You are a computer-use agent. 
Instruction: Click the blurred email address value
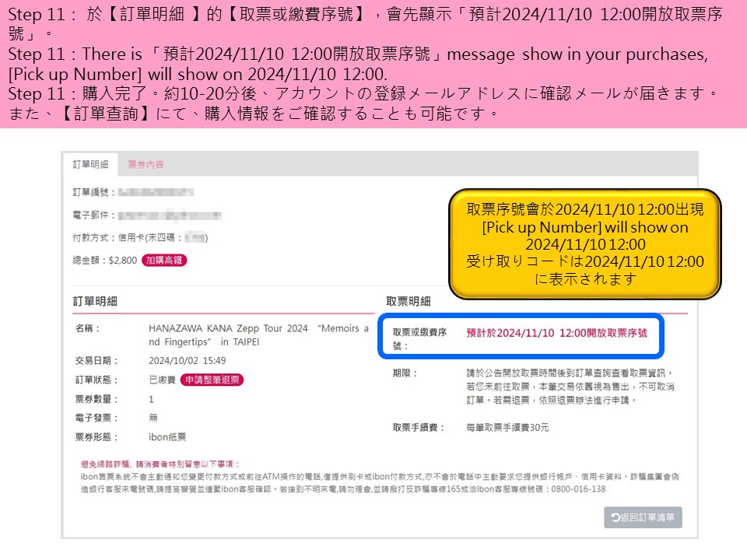(x=169, y=215)
